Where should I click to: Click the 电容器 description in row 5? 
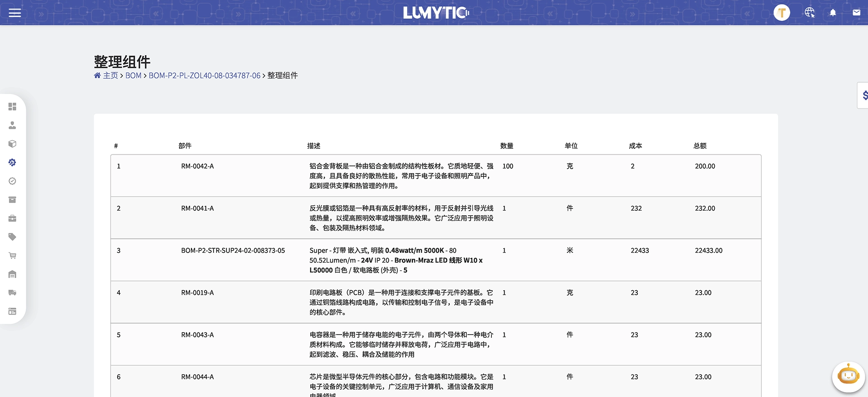pos(401,345)
